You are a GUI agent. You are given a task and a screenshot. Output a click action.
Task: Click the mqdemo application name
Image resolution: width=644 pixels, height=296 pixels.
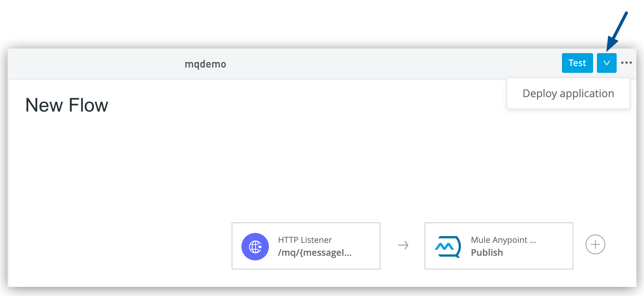point(205,64)
